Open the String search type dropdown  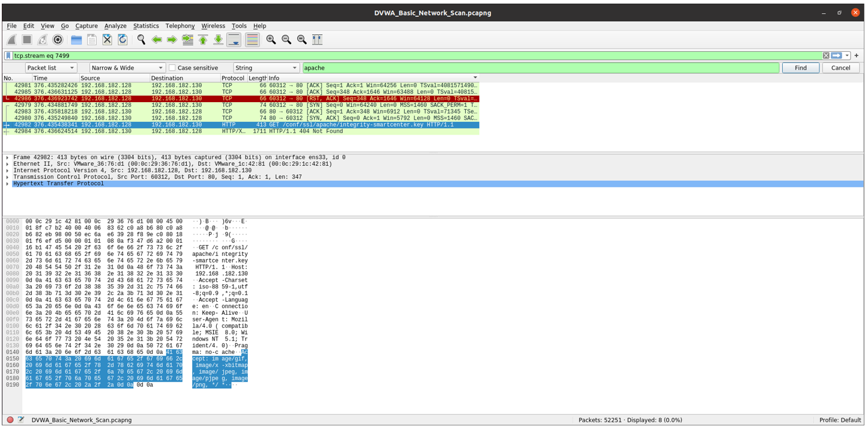[x=266, y=68]
